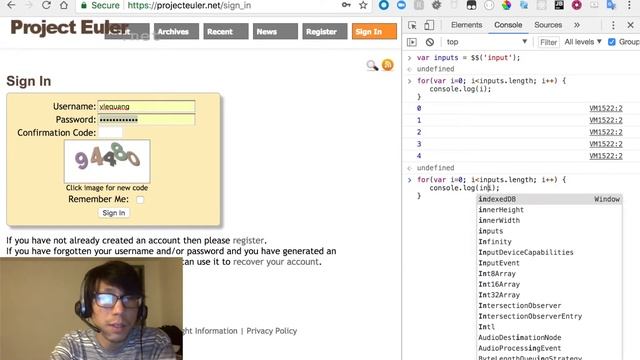Viewport: 640px width, 360px height.
Task: Follow the recover your account link
Action: coord(276,262)
